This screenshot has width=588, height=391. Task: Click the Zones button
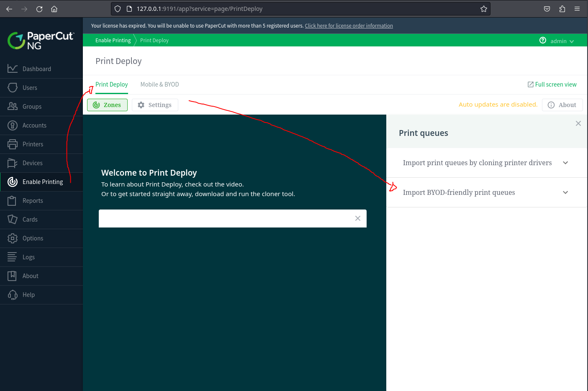click(x=107, y=105)
